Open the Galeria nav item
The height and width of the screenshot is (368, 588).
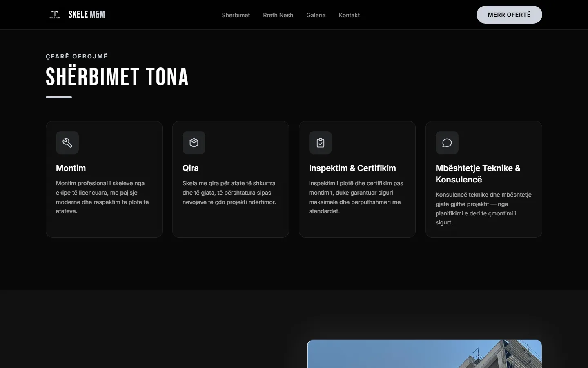[x=316, y=15]
